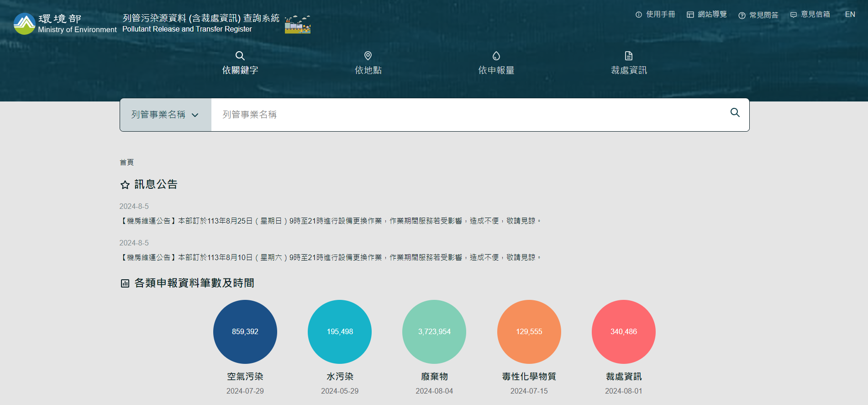Click the date 2024-08-04
This screenshot has height=405, width=868.
tap(434, 391)
